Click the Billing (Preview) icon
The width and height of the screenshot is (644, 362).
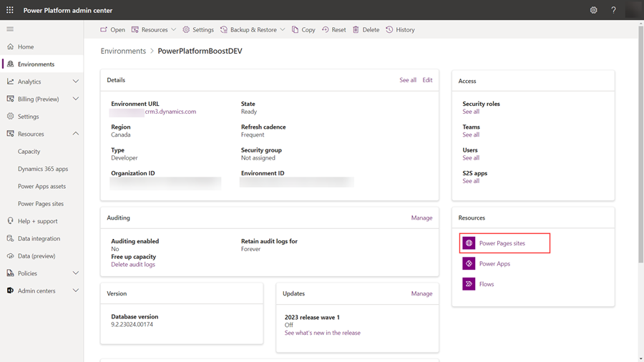tap(10, 99)
